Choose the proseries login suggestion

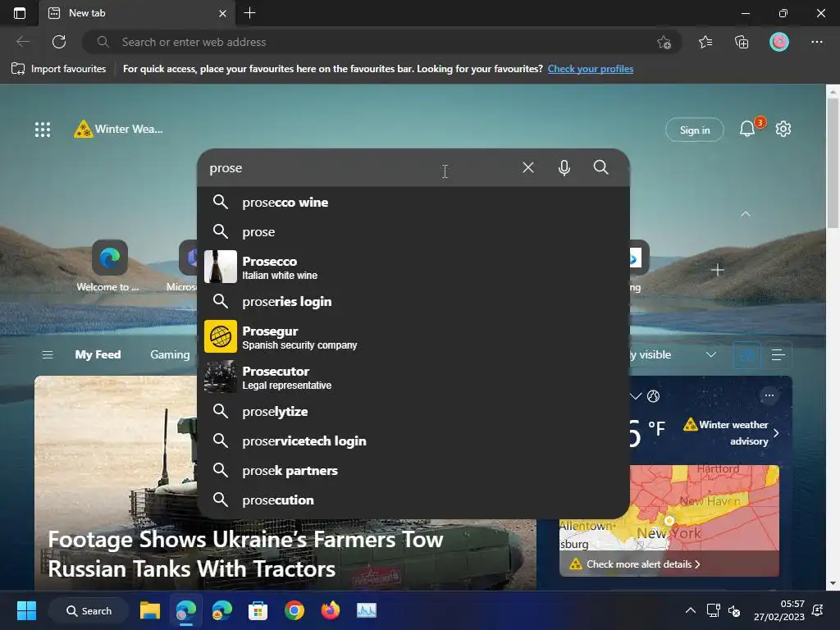coord(413,302)
